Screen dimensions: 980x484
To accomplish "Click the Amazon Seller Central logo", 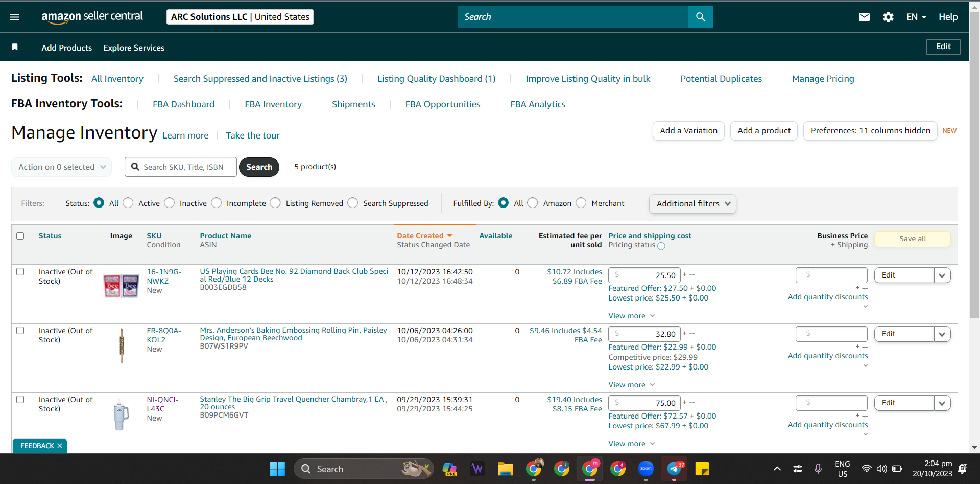I will click(92, 17).
